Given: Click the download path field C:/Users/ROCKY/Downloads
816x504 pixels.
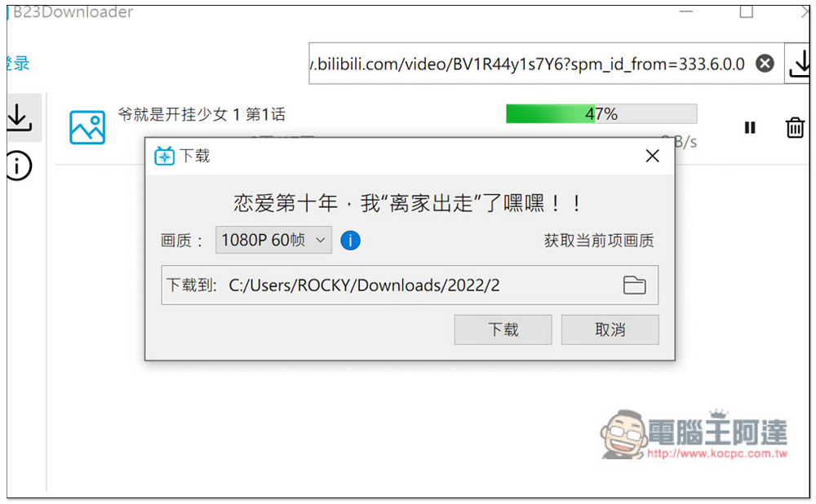Looking at the screenshot, I should click(410, 285).
